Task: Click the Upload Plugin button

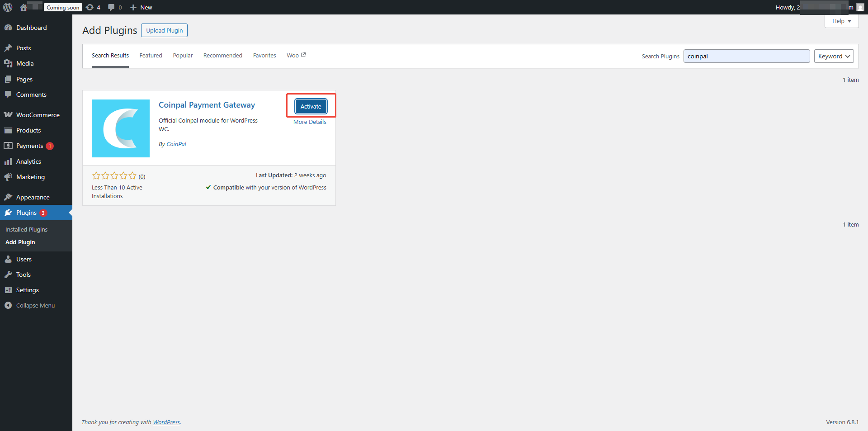Action: coord(164,30)
